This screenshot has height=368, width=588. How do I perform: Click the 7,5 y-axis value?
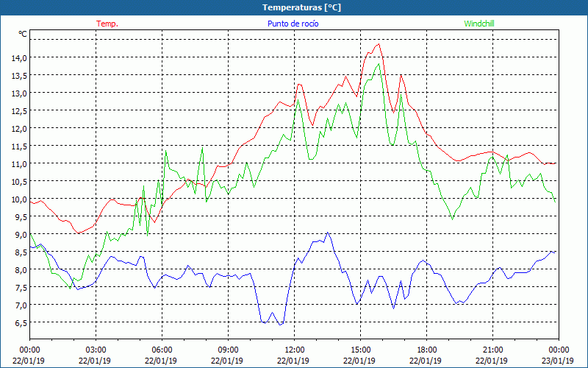click(21, 287)
